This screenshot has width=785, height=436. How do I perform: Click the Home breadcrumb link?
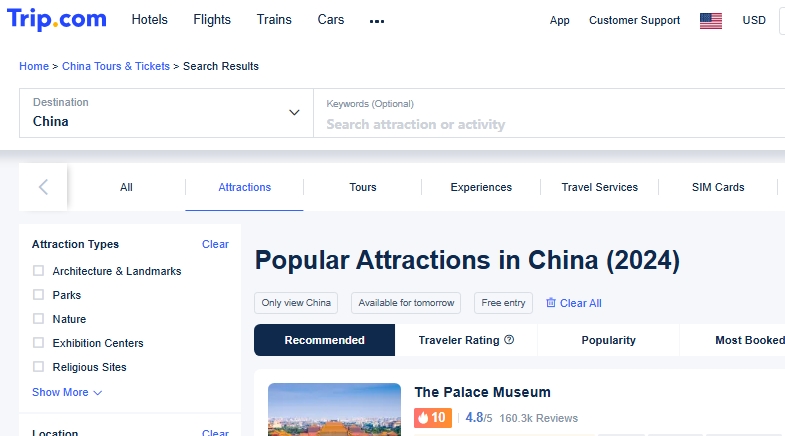(x=34, y=66)
